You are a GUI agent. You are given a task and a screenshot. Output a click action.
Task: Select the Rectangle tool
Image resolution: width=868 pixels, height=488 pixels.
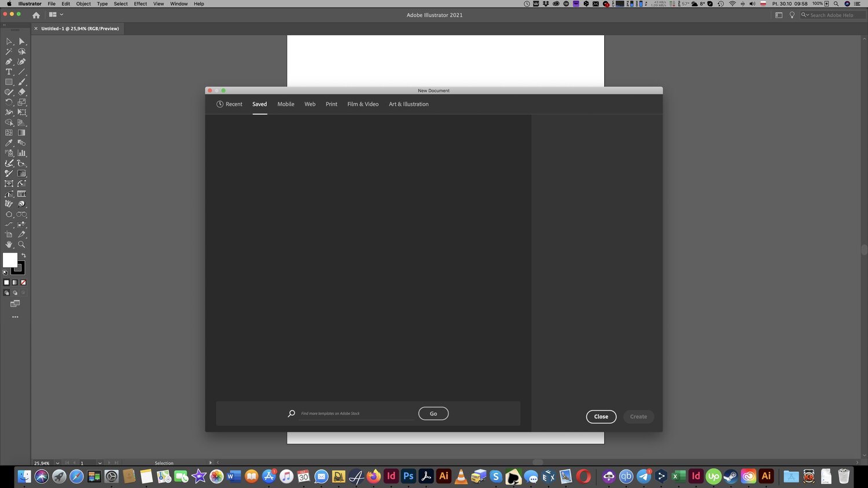tap(9, 82)
